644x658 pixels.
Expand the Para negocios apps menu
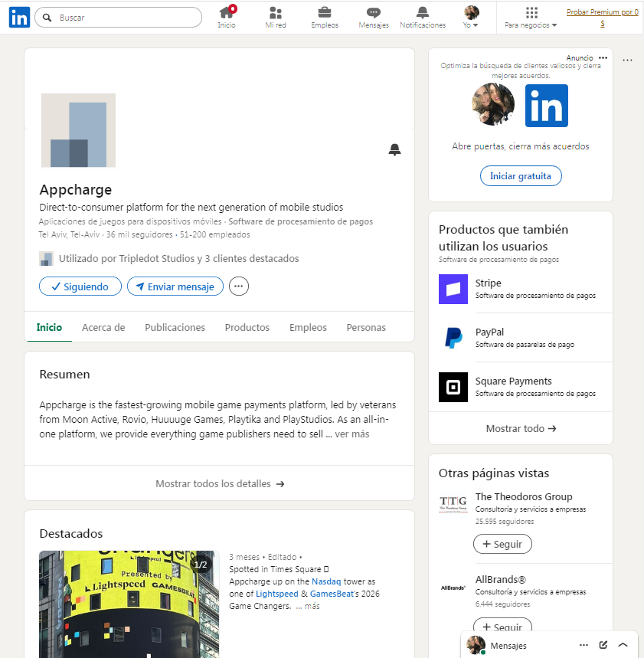[531, 17]
